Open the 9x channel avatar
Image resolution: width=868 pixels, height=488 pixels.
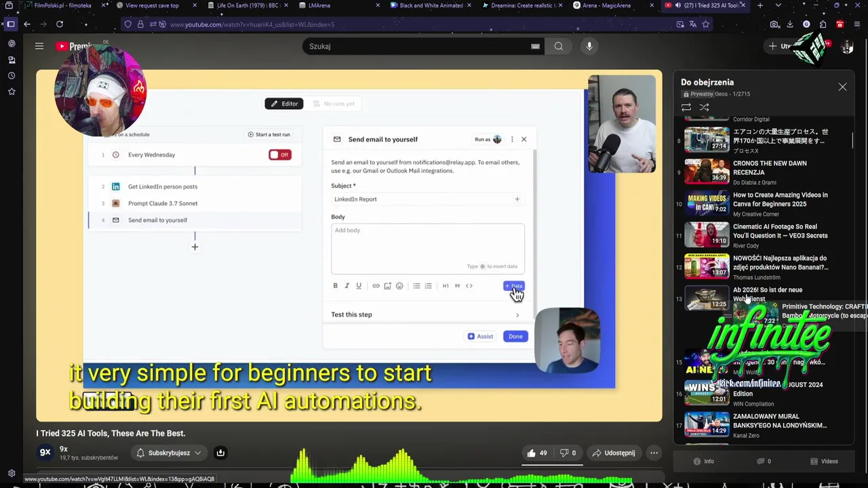click(x=45, y=453)
